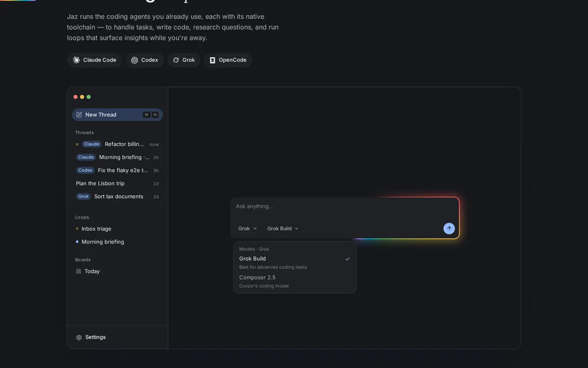588x368 pixels.
Task: Click the New Thread compose icon
Action: (79, 115)
